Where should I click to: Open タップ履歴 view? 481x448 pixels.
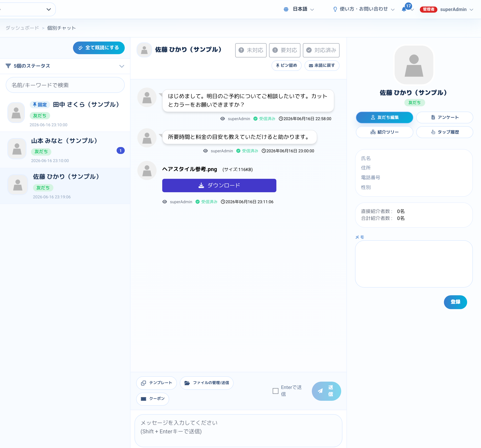pos(445,132)
